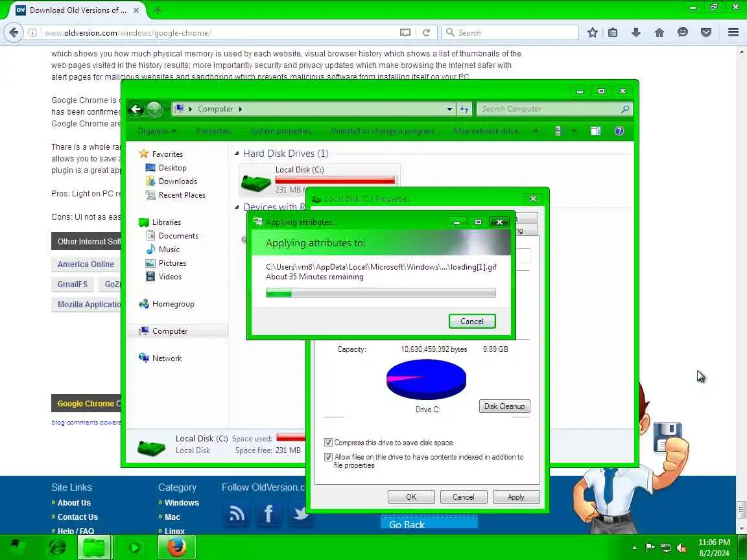The width and height of the screenshot is (747, 560).
Task: Click the Firefox back arrow button
Action: 14,32
